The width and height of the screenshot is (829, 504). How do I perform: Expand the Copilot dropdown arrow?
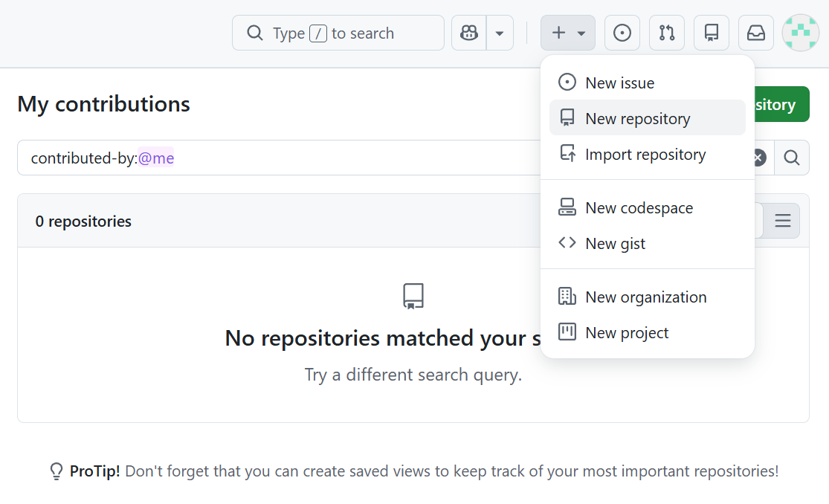click(x=500, y=33)
